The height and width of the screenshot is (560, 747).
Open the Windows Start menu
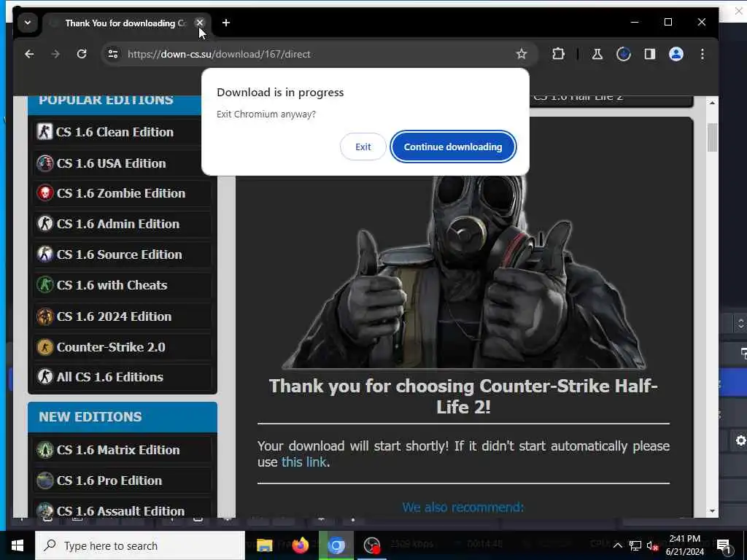pos(18,545)
